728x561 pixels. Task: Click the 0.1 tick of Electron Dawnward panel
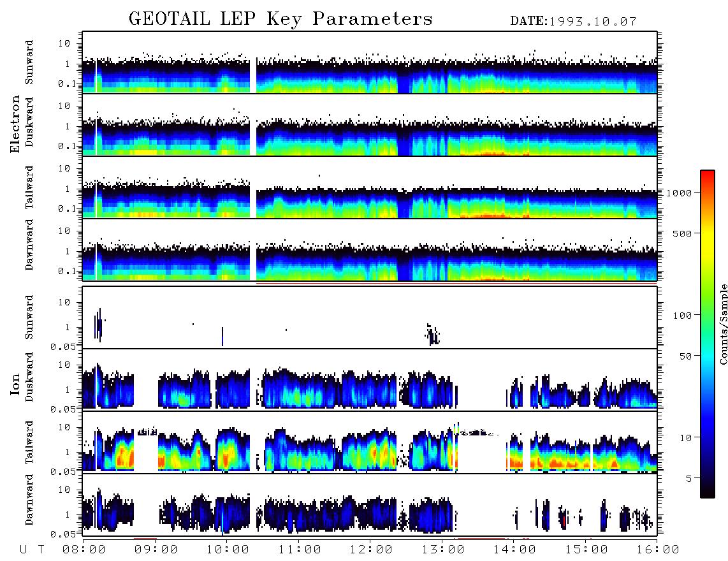pyautogui.click(x=68, y=271)
